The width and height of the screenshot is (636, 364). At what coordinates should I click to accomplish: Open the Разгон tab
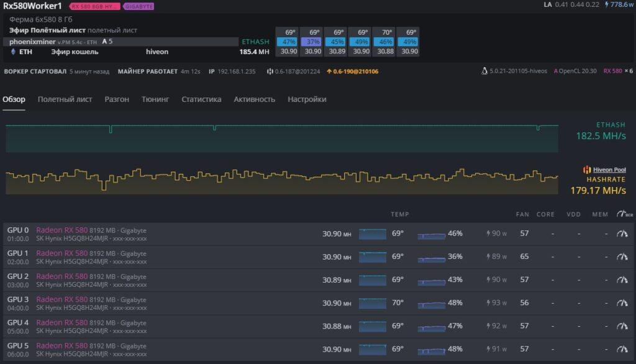coord(117,99)
